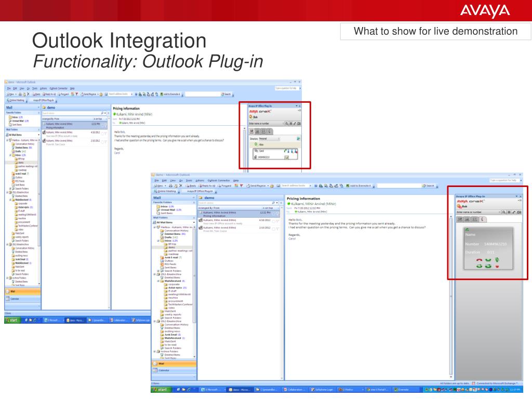This screenshot has width=532, height=399.
Task: Click Forward in the back Outlook window toolbar
Action: tap(63, 95)
